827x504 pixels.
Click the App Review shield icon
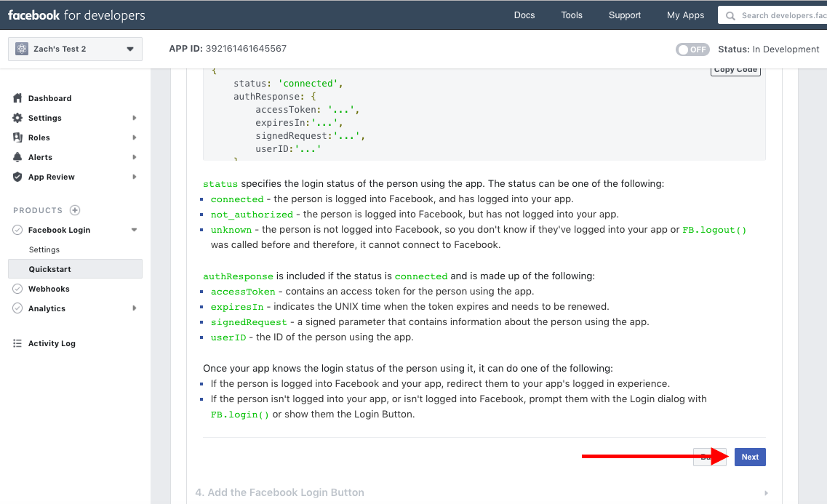17,177
